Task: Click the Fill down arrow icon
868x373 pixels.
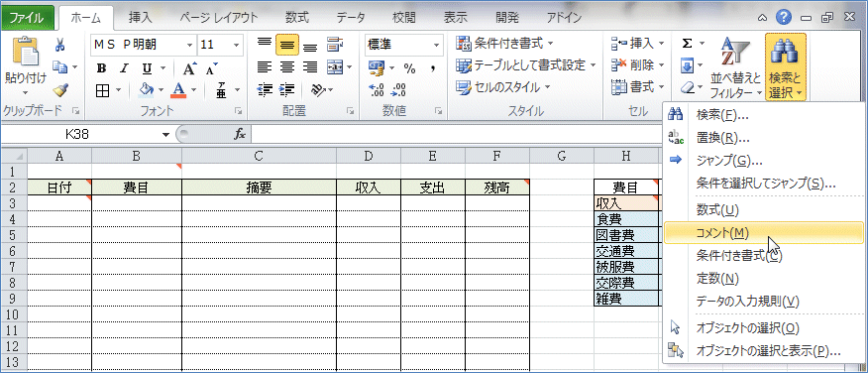Action: pyautogui.click(x=687, y=66)
